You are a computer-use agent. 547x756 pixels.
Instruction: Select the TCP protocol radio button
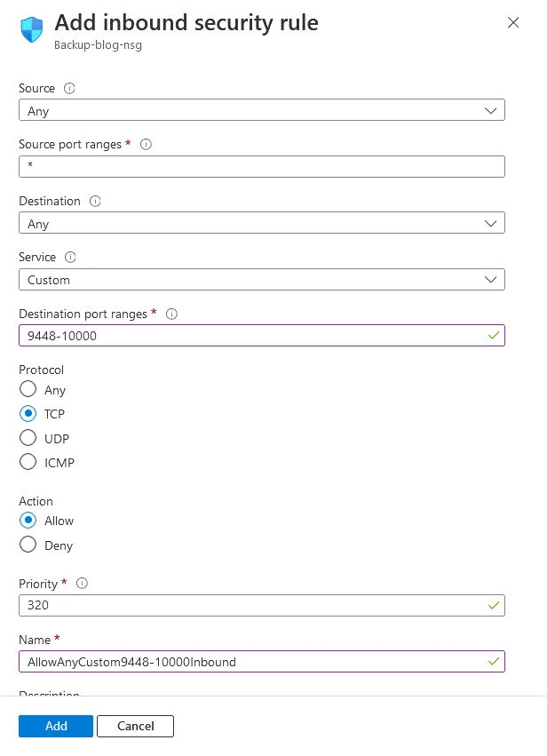[28, 413]
